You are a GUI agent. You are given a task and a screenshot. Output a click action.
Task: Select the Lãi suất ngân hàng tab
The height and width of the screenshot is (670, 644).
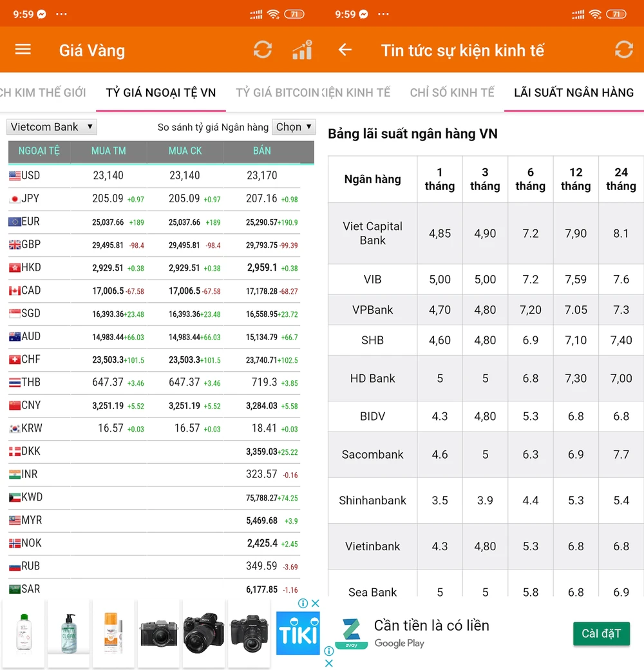pos(573,93)
